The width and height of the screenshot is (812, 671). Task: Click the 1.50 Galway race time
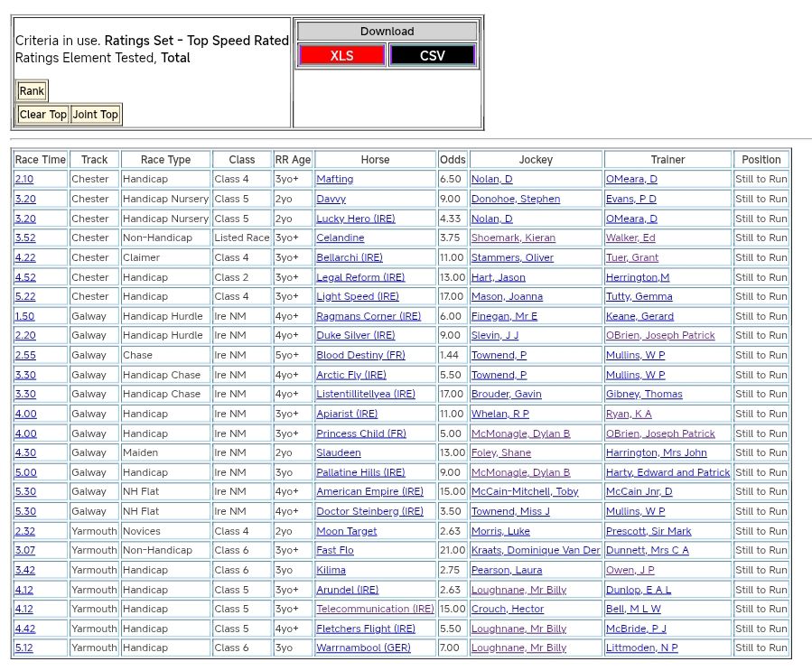[24, 316]
